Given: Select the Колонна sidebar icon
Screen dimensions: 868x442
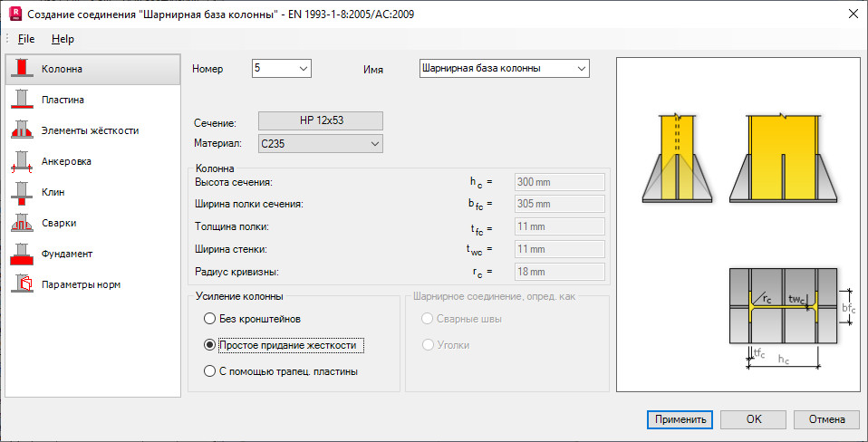Looking at the screenshot, I should coord(22,69).
